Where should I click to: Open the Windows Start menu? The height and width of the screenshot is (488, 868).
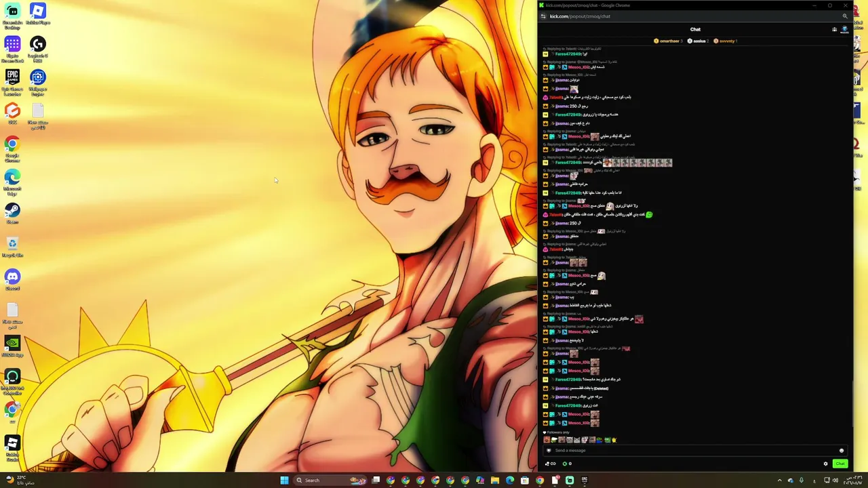pos(284,481)
